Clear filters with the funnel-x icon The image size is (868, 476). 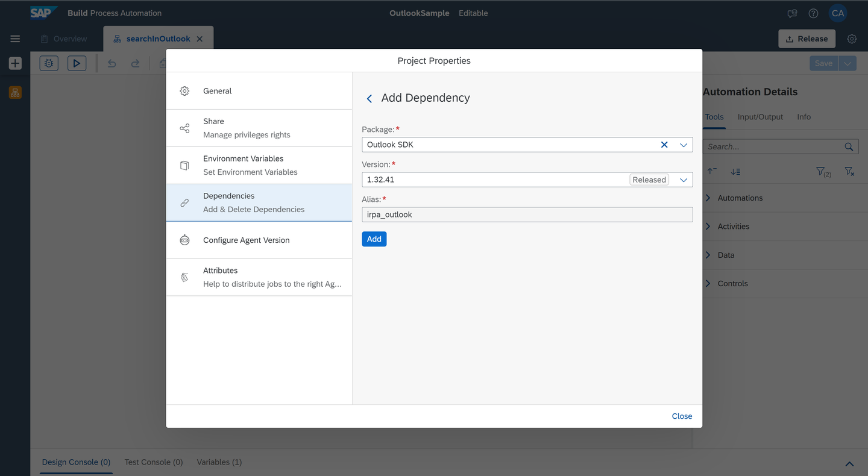(849, 172)
